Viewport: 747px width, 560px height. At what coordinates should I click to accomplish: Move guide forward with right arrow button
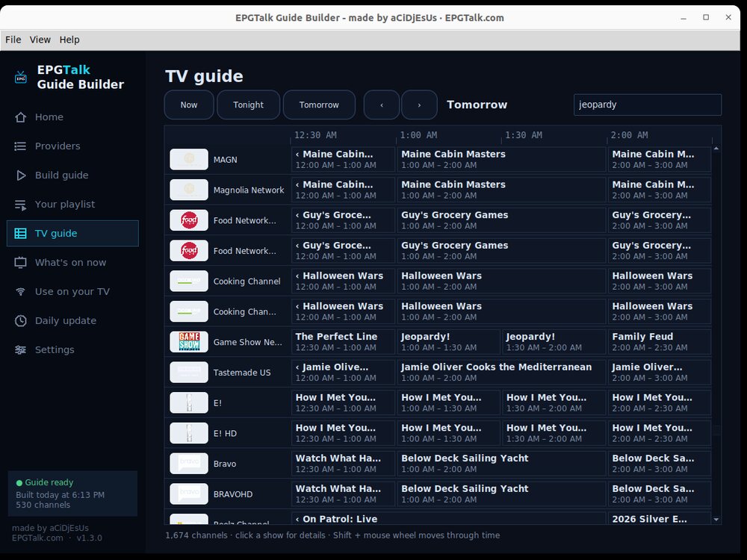[419, 105]
